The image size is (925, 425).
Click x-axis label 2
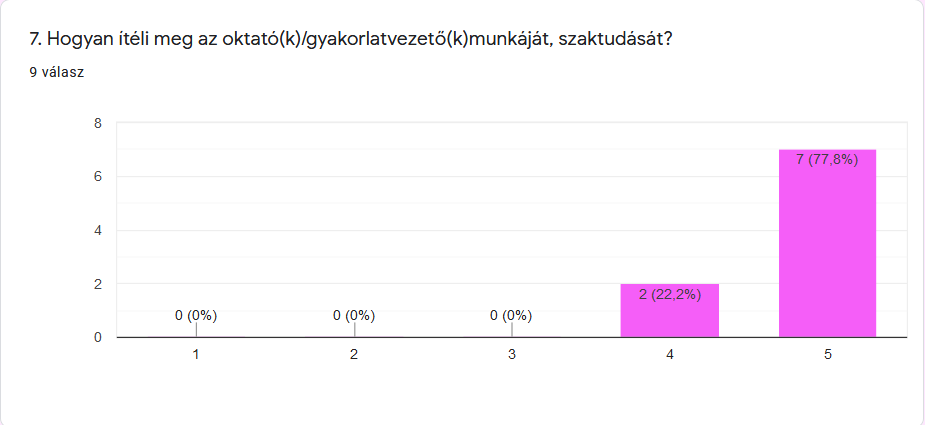pos(354,355)
